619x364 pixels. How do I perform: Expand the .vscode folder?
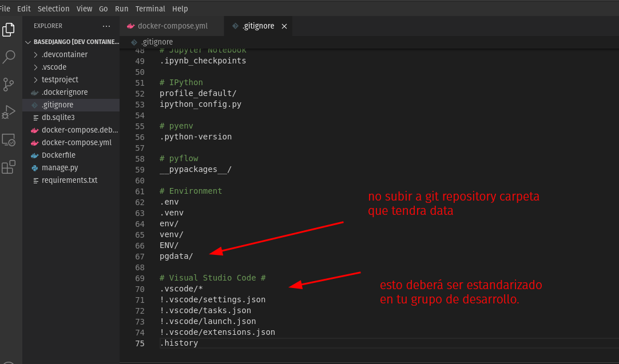coord(35,67)
